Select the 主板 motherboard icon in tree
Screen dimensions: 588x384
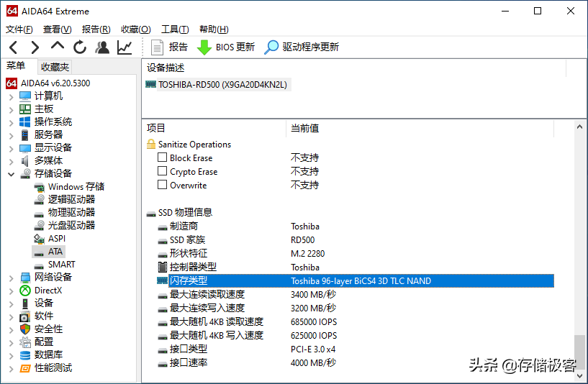[x=25, y=109]
